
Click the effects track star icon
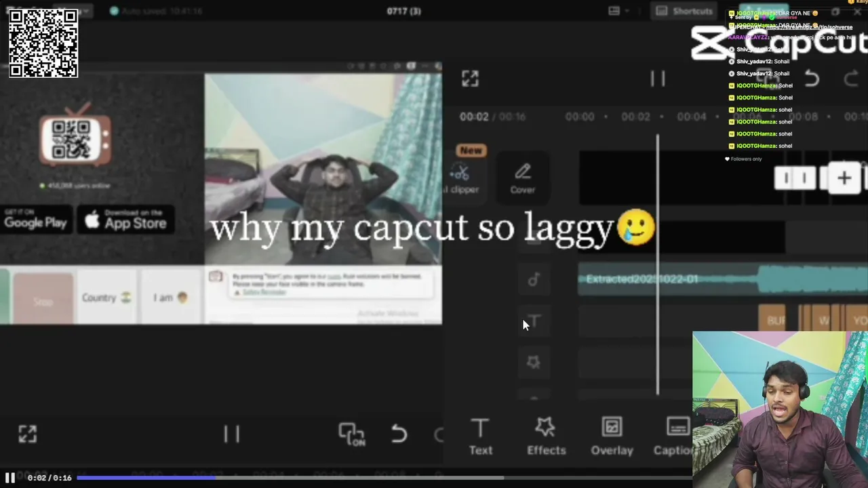[534, 363]
